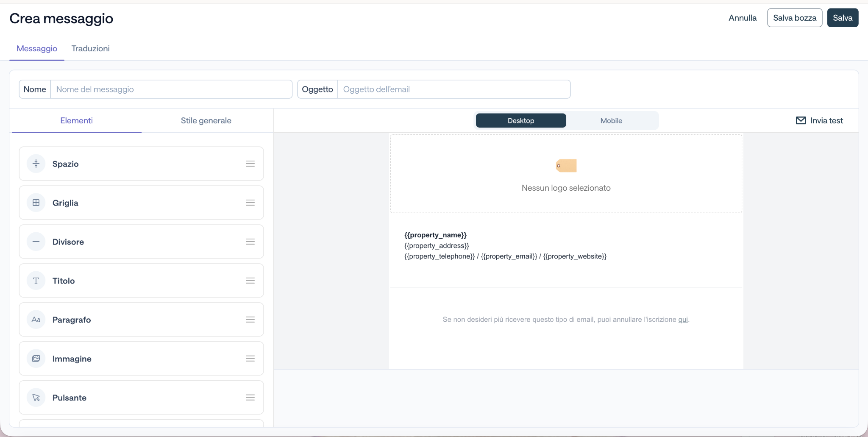The image size is (868, 437).
Task: Focus the Nome del messaggio field
Action: (x=171, y=89)
